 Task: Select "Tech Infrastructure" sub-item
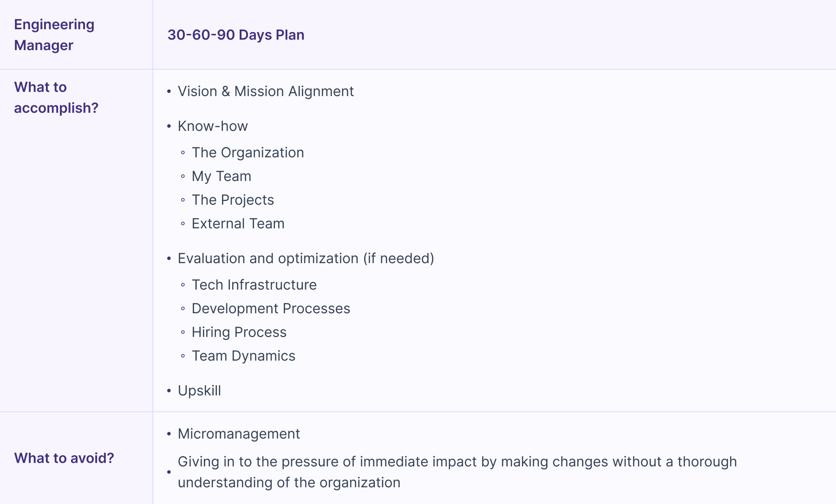coord(254,285)
